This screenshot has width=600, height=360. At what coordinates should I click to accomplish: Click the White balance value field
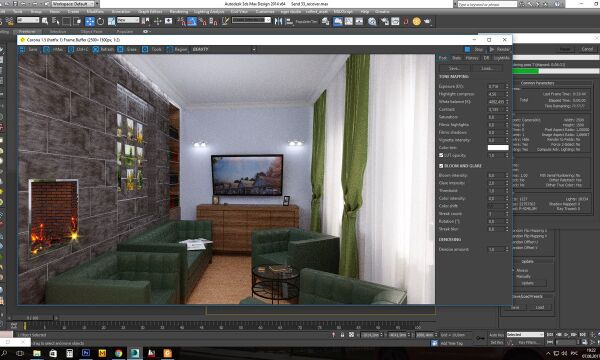(496, 102)
